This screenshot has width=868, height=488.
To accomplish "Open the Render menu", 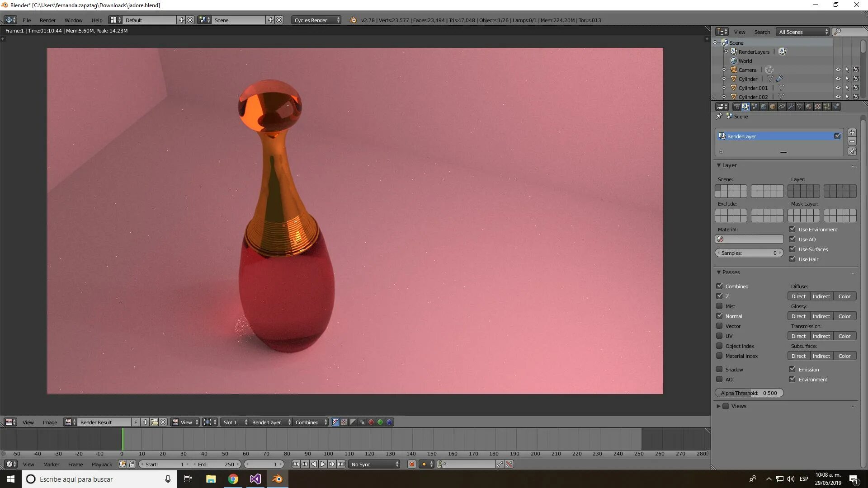I will [47, 20].
